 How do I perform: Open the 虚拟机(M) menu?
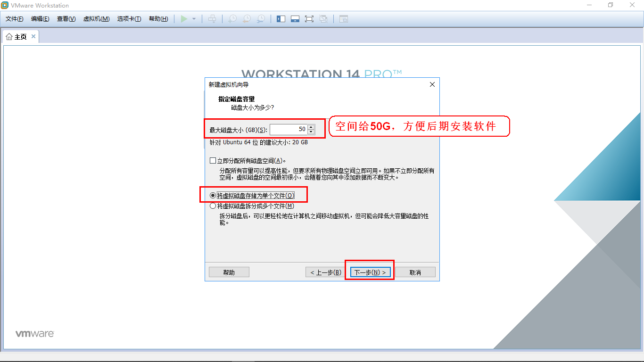pos(96,19)
